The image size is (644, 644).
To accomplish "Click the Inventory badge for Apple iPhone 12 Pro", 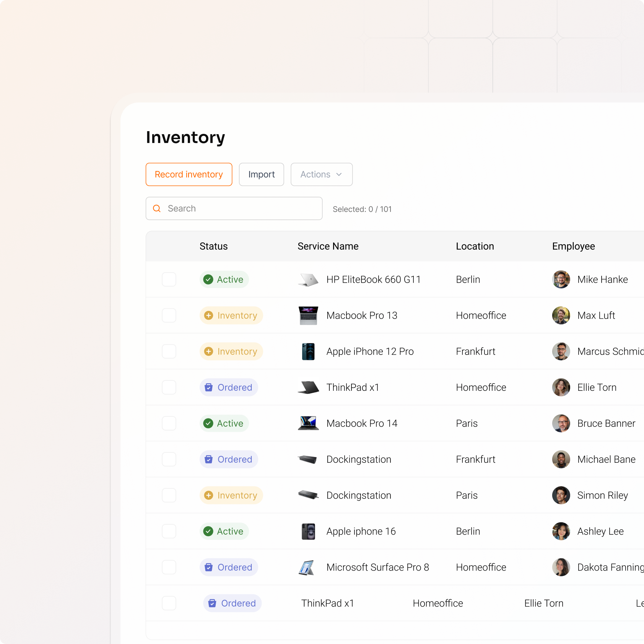I will pyautogui.click(x=231, y=351).
